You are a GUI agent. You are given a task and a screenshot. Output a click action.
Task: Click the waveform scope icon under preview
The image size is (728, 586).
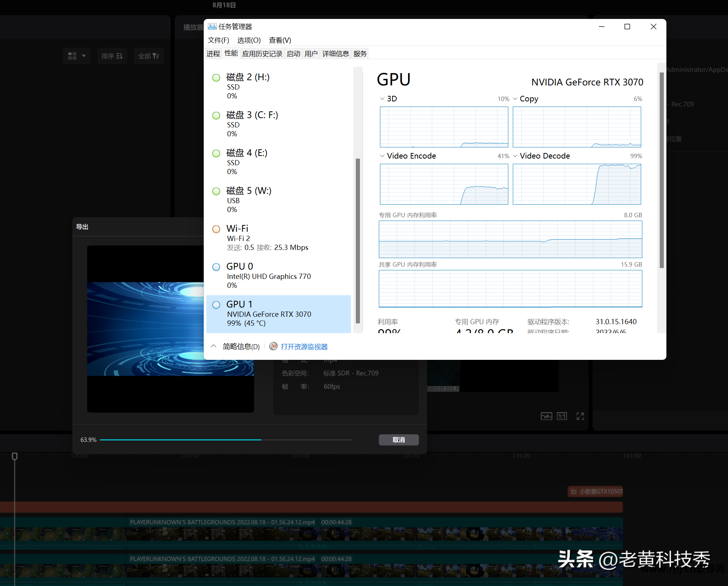click(546, 416)
